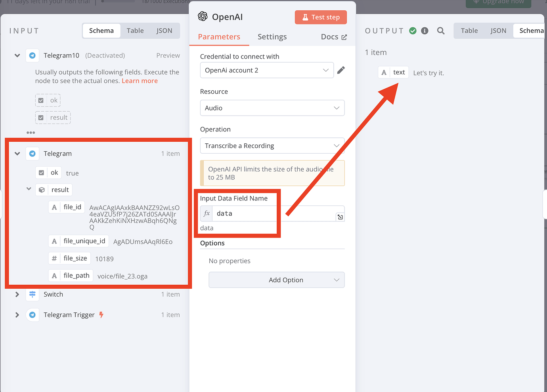Click the Test step button
This screenshot has width=547, height=392.
click(321, 17)
